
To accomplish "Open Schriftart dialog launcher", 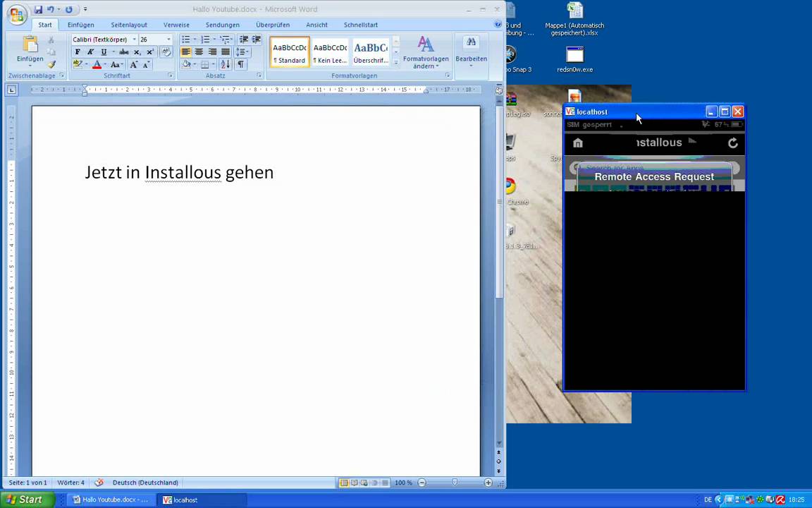I will click(170, 75).
